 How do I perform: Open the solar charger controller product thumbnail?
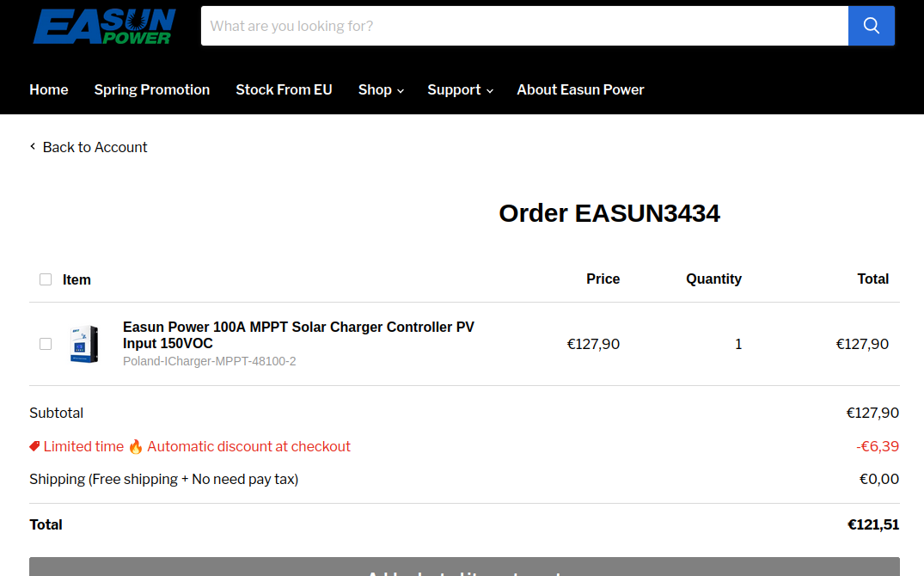(x=84, y=344)
